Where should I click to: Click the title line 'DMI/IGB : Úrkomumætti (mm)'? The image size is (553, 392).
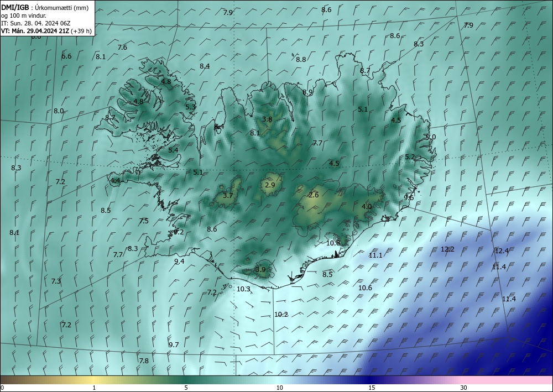pos(44,8)
